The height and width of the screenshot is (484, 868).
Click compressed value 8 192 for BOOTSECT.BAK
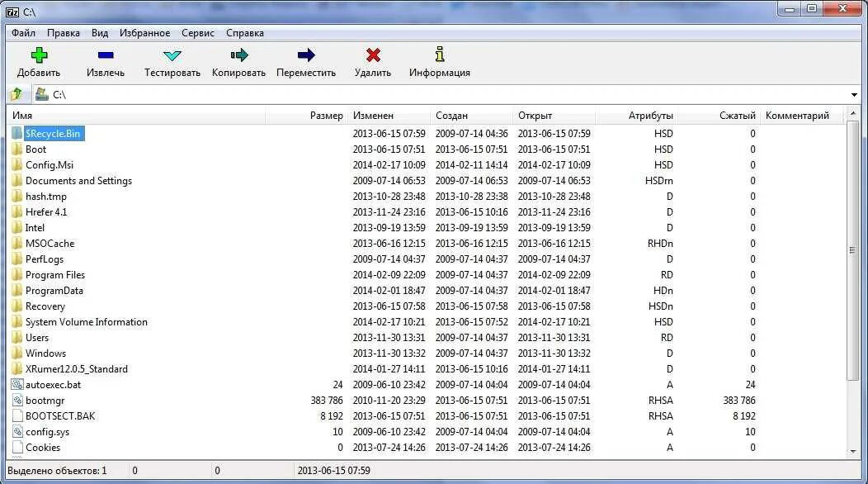[744, 415]
